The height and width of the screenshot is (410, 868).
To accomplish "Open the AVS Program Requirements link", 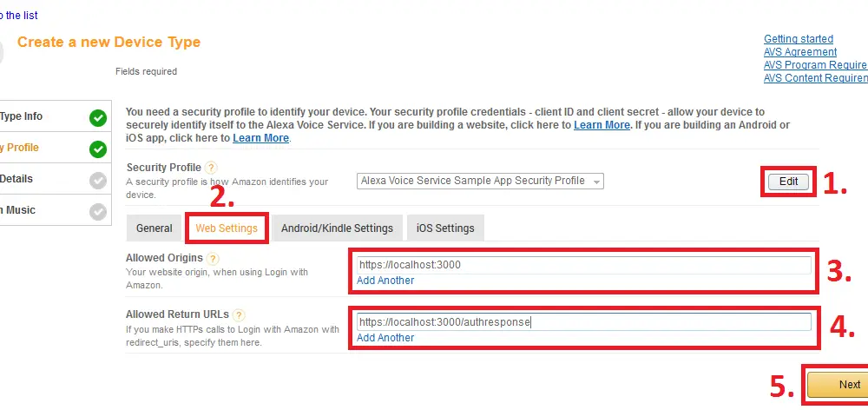I will (x=815, y=65).
